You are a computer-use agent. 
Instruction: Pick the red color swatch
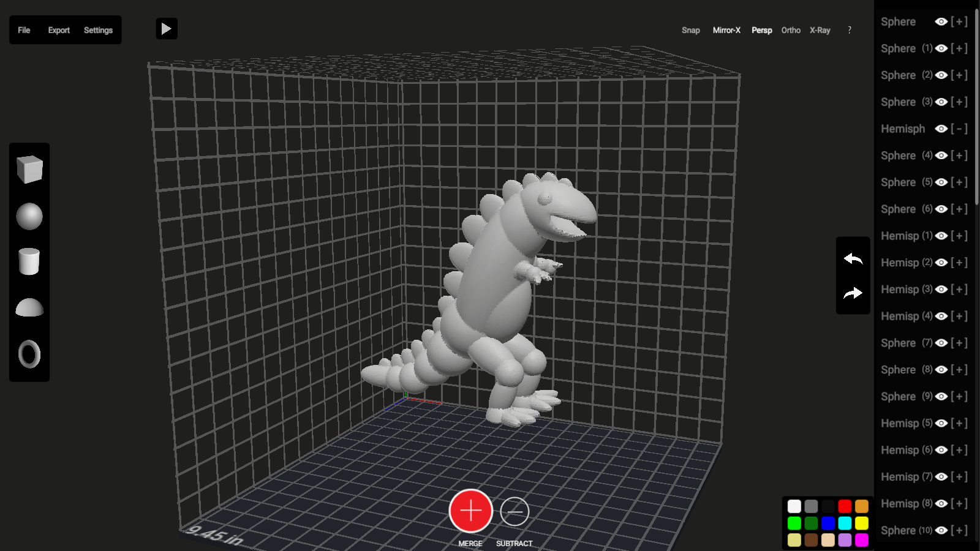(845, 506)
